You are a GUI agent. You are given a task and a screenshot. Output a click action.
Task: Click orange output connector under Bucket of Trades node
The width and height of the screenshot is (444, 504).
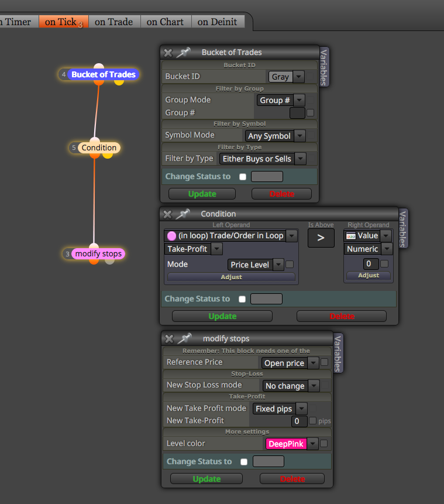[x=99, y=83]
